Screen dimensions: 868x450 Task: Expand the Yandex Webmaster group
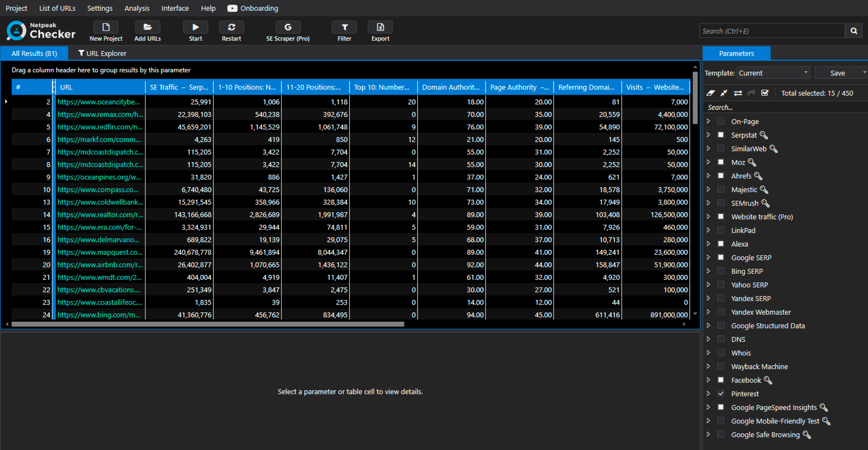[708, 312]
